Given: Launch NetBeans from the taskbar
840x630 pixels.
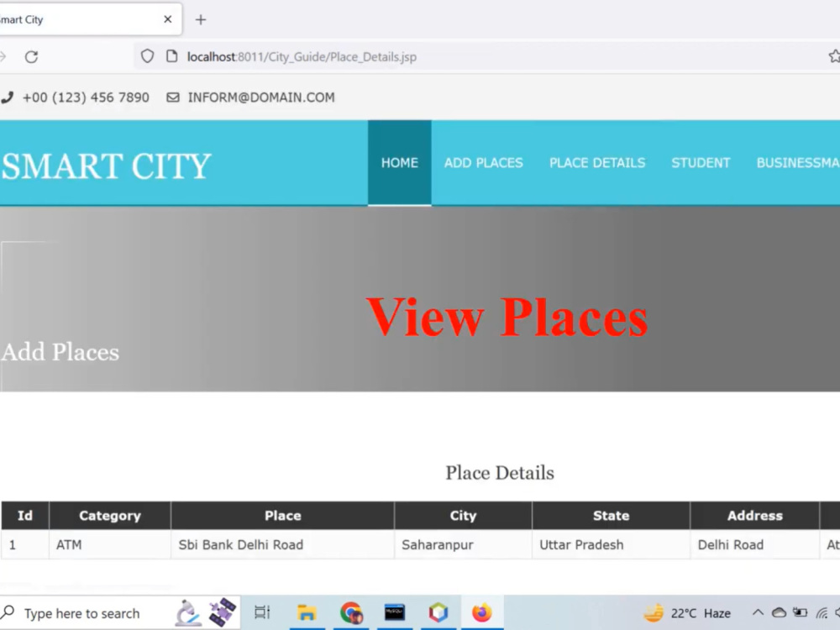Looking at the screenshot, I should (438, 612).
